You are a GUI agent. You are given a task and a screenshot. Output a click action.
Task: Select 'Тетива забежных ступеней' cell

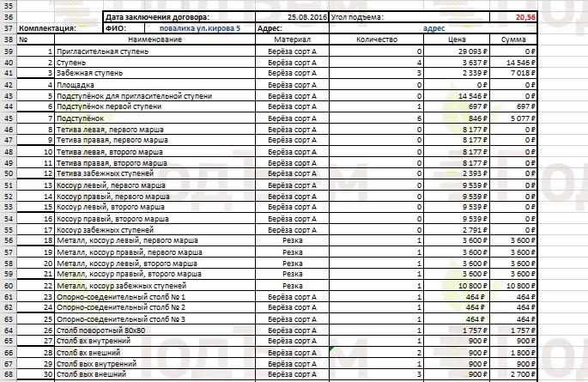(x=155, y=173)
